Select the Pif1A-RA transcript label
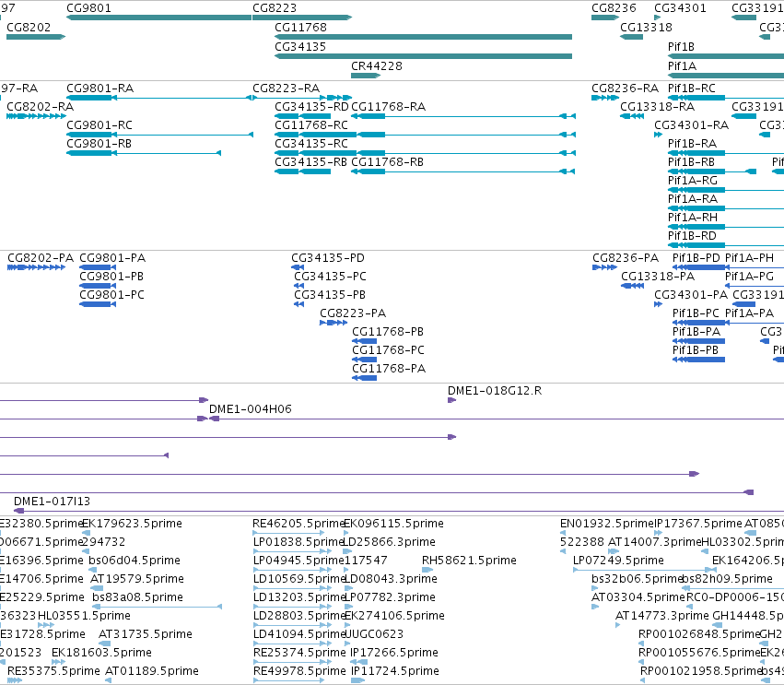The height and width of the screenshot is (685, 784). click(x=693, y=199)
